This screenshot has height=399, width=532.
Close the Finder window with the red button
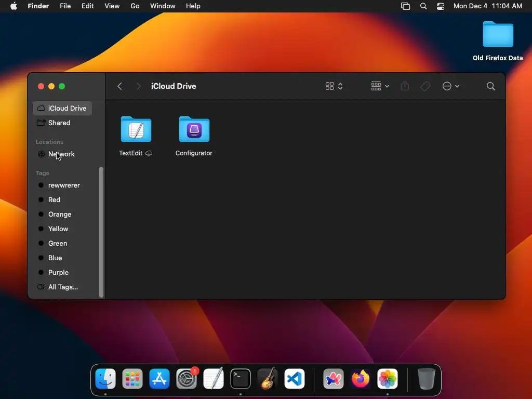click(41, 86)
